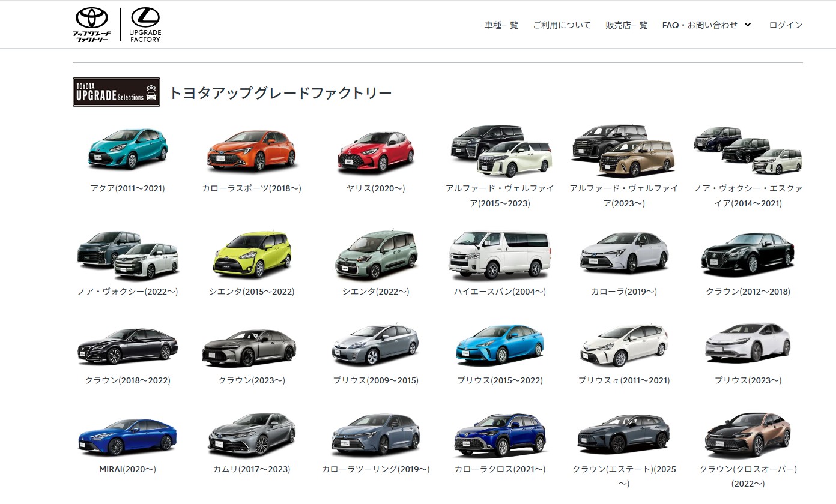
Task: Select ノア・ヴォクシー(2022～) car image
Action: click(x=128, y=256)
